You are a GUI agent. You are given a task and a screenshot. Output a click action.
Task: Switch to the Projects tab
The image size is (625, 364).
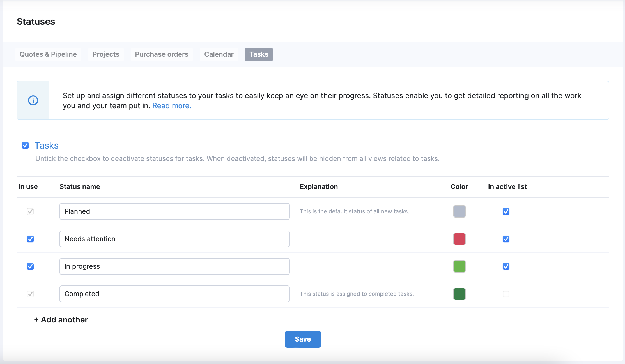[106, 54]
